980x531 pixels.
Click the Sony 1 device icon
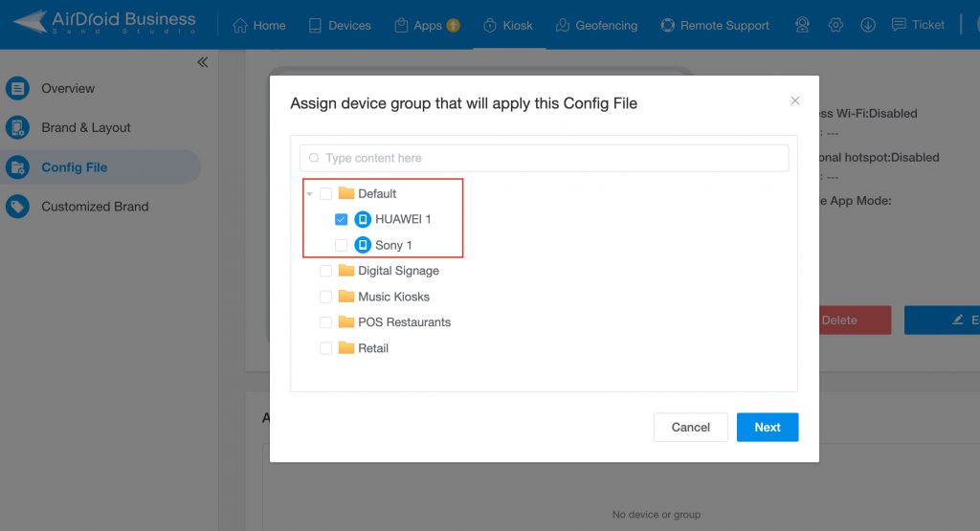click(363, 245)
